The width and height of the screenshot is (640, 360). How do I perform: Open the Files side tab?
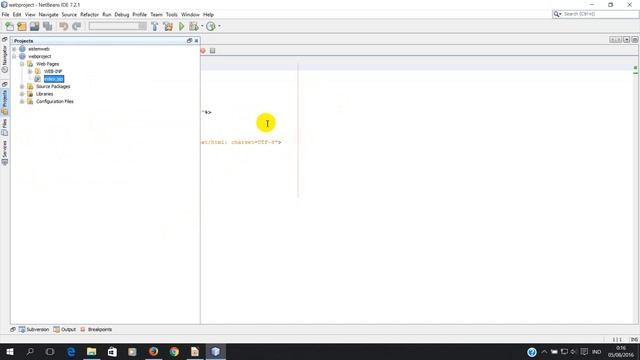click(4, 127)
